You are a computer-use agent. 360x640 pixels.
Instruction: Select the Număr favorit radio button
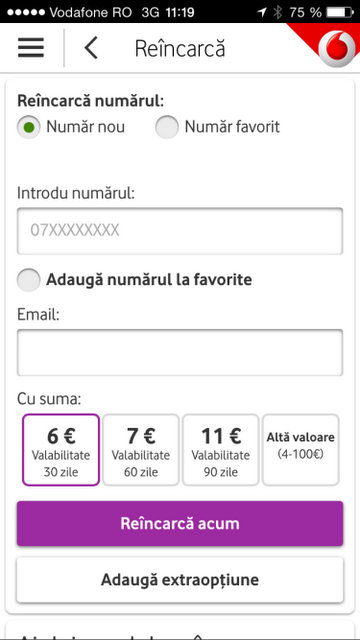[167, 127]
